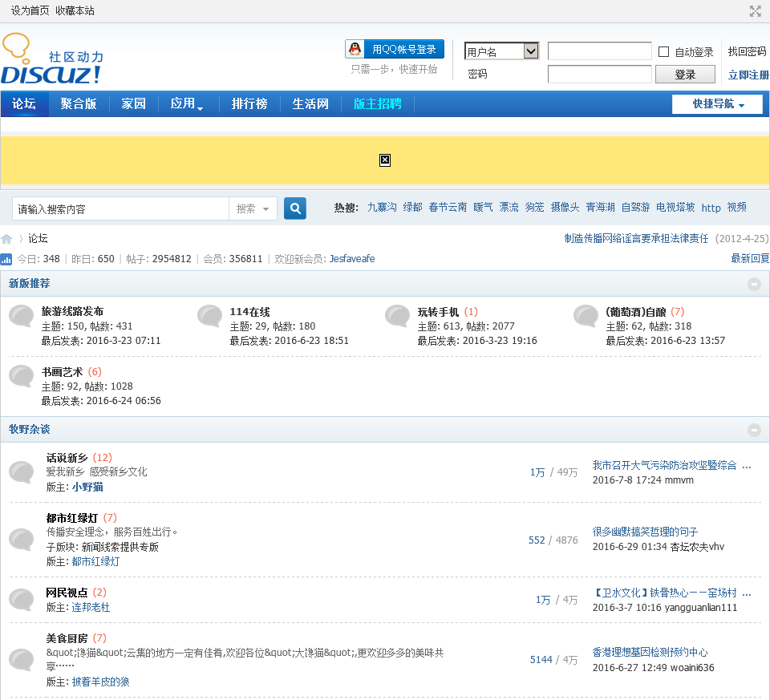Viewport: 770px width, 700px height.
Task: Open the 最新回复 link
Action: [750, 258]
